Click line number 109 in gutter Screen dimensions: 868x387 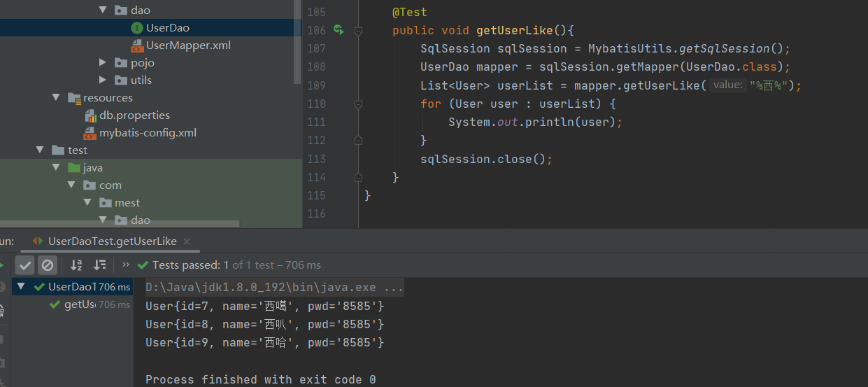(x=316, y=85)
